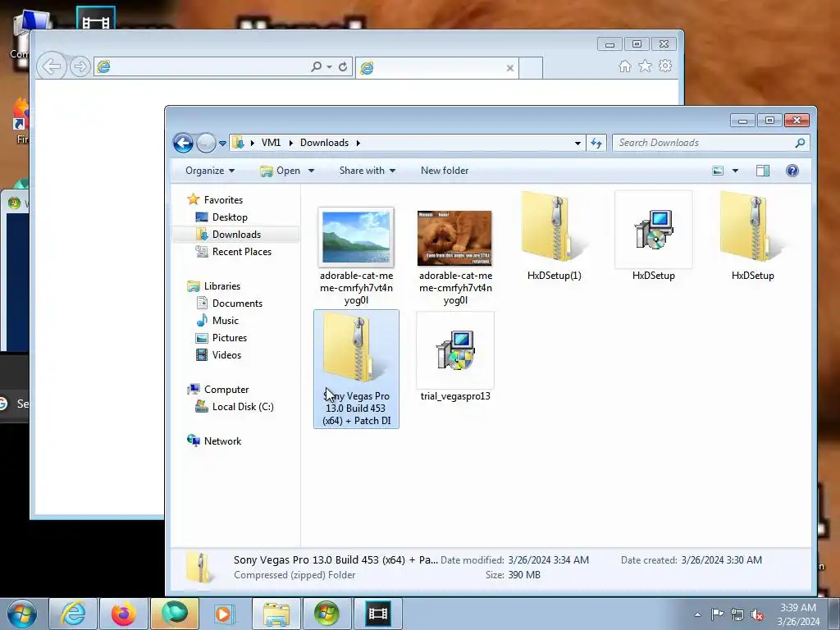Click the search magnifier in Explorer
Image resolution: width=840 pixels, height=630 pixels.
(x=800, y=143)
